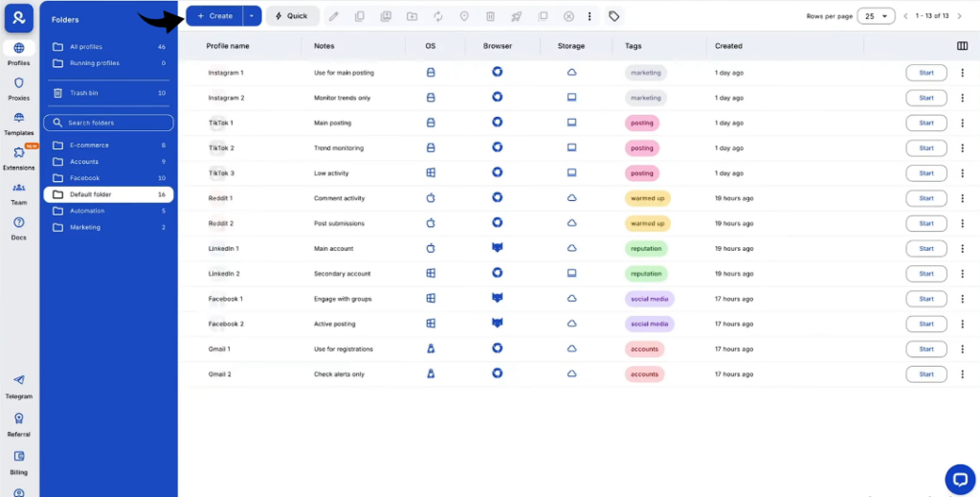
Task: Go to the next page arrow
Action: [x=959, y=16]
